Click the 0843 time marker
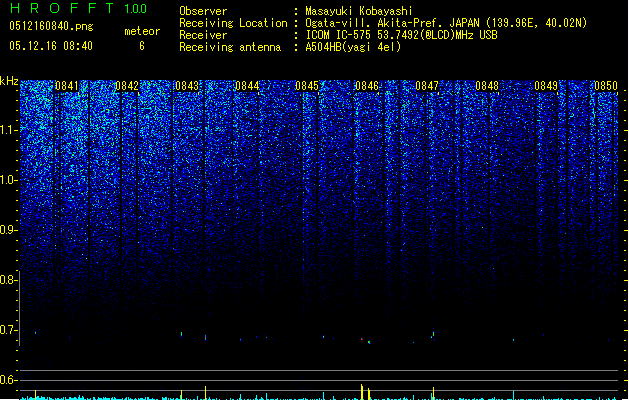This screenshot has height=400, width=629. [187, 86]
